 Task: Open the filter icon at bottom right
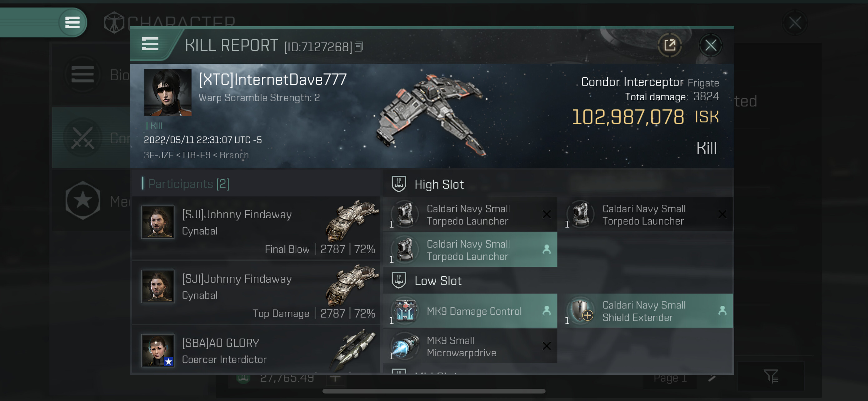771,376
